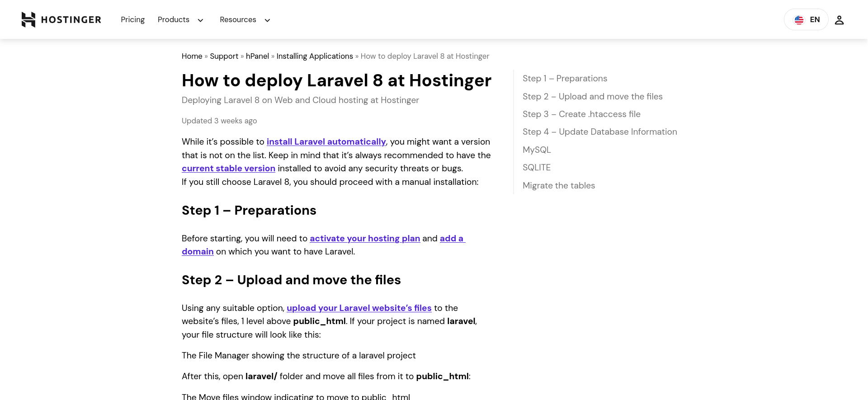The image size is (868, 400).
Task: Click the Hostinger logo icon
Action: click(28, 19)
